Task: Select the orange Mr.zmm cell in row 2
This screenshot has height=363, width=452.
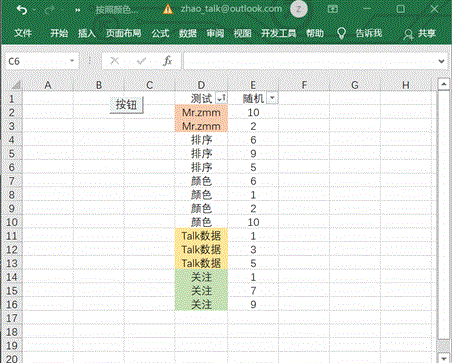Action: coord(201,112)
